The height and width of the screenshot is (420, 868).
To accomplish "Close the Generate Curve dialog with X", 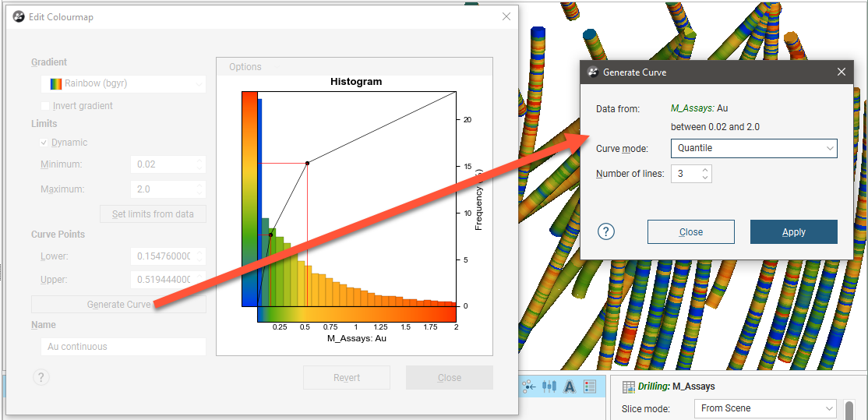I will point(841,72).
